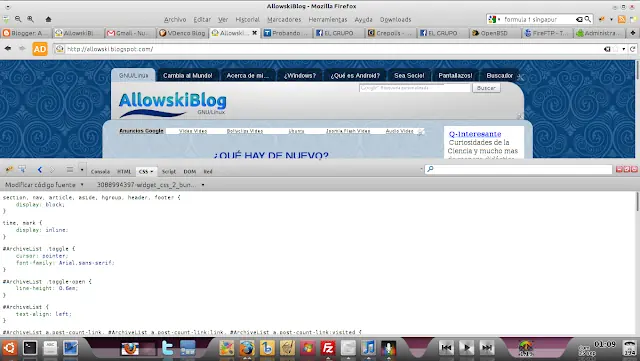Open the music note dock icon

(368, 348)
